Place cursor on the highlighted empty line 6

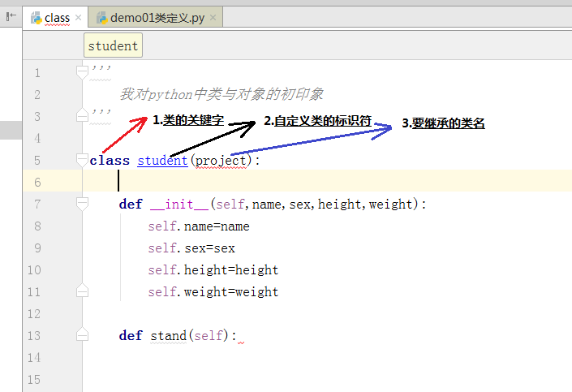click(x=327, y=181)
